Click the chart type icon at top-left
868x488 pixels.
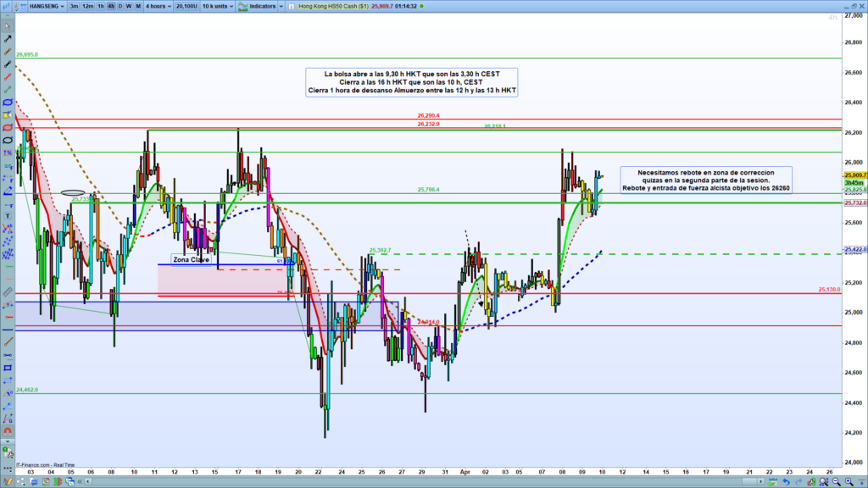[8, 6]
